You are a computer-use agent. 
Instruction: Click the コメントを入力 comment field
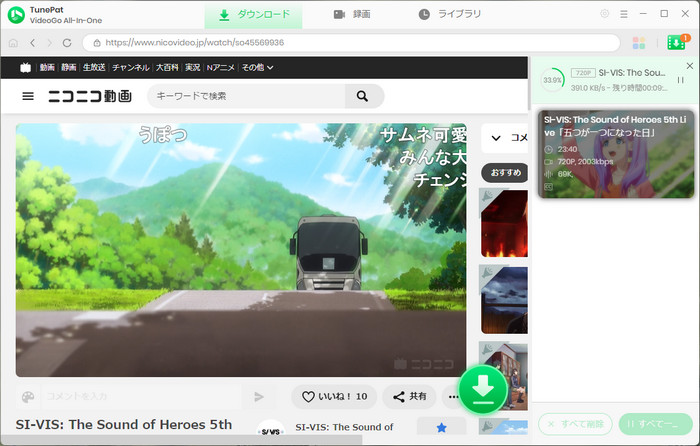142,396
